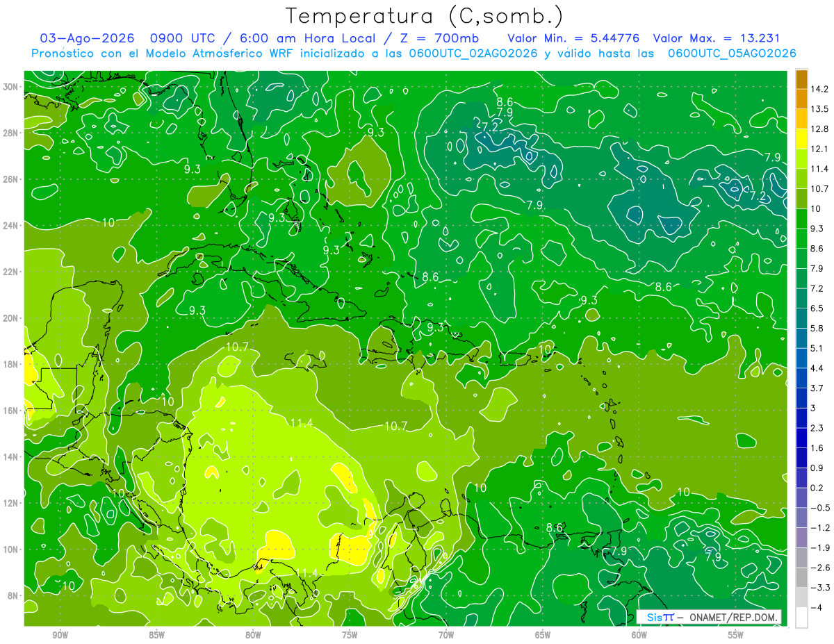The image size is (834, 644).
Task: Click the SisTT logo text
Action: (660, 617)
